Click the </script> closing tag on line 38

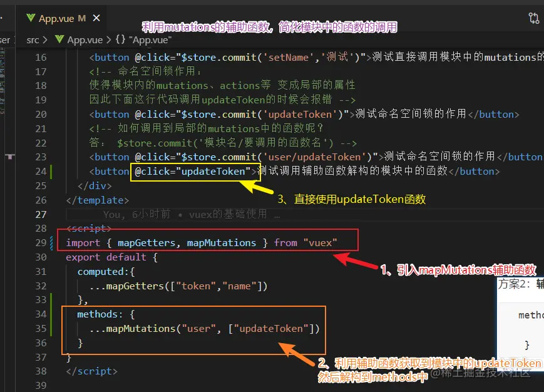91,371
